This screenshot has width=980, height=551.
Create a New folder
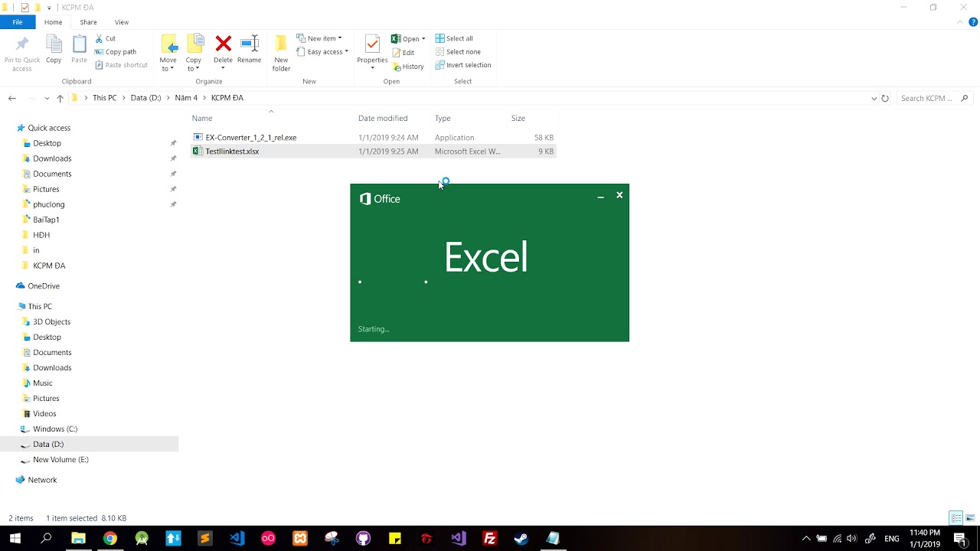[x=281, y=53]
